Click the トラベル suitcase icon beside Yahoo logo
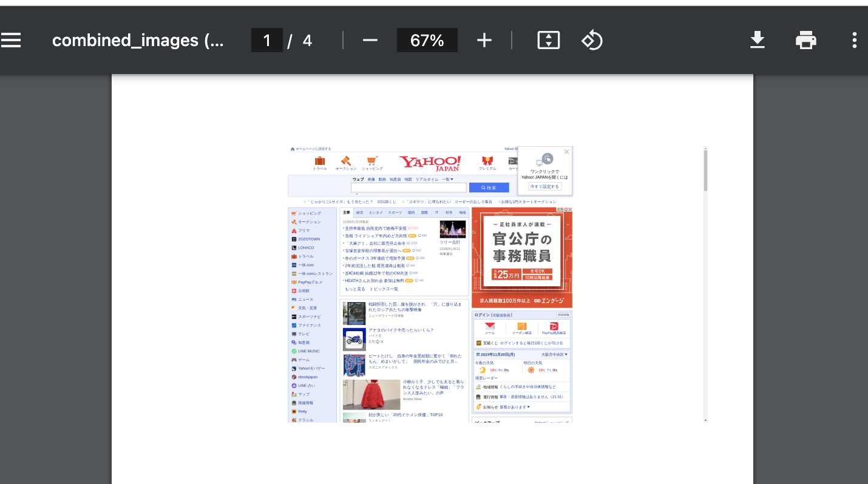Image resolution: width=868 pixels, height=484 pixels. [x=320, y=161]
